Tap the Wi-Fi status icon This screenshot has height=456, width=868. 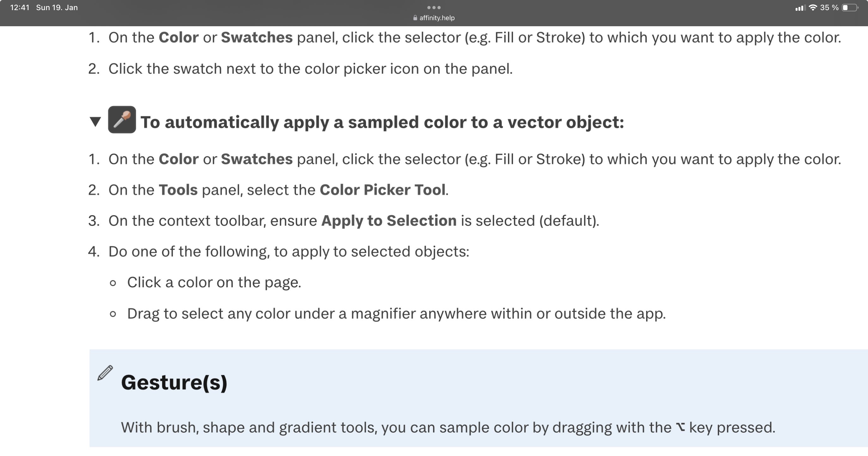point(813,7)
